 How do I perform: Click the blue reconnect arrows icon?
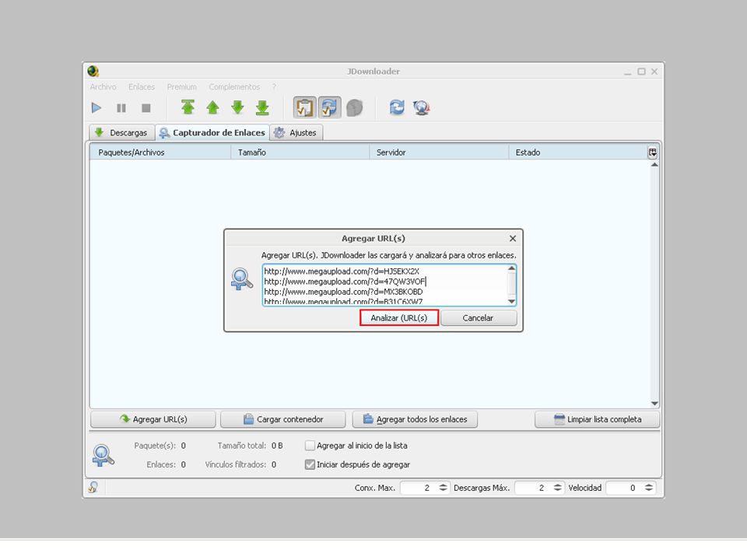pos(397,107)
